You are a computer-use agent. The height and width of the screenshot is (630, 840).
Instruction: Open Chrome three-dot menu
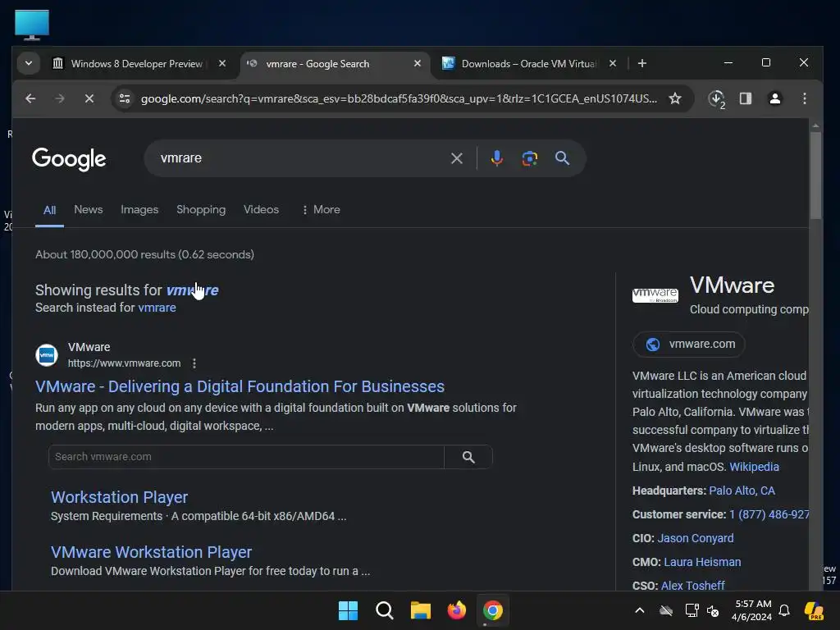(804, 98)
